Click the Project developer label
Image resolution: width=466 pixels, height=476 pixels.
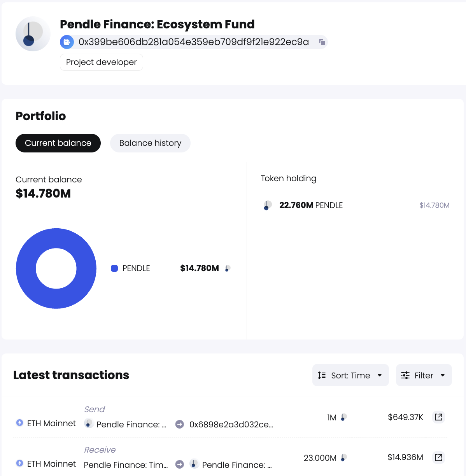(x=101, y=62)
